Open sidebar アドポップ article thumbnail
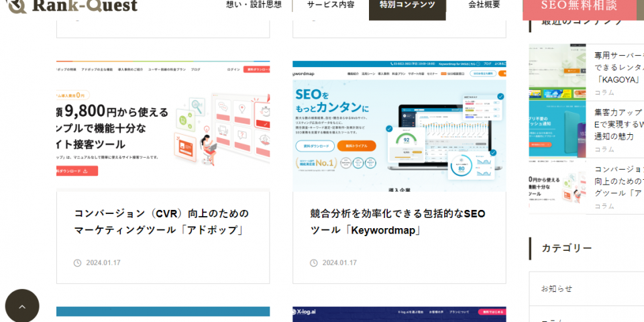The height and width of the screenshot is (322, 644). [557, 186]
